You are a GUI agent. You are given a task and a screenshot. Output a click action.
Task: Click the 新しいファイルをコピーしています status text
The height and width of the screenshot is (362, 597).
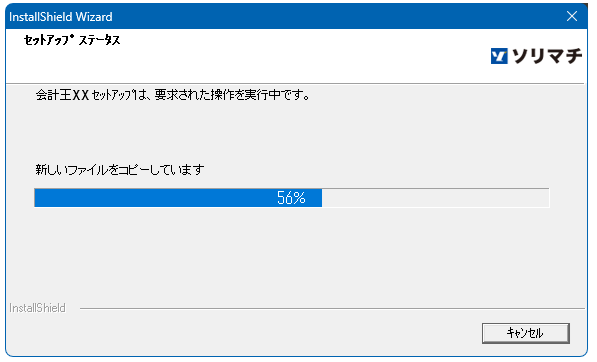120,169
